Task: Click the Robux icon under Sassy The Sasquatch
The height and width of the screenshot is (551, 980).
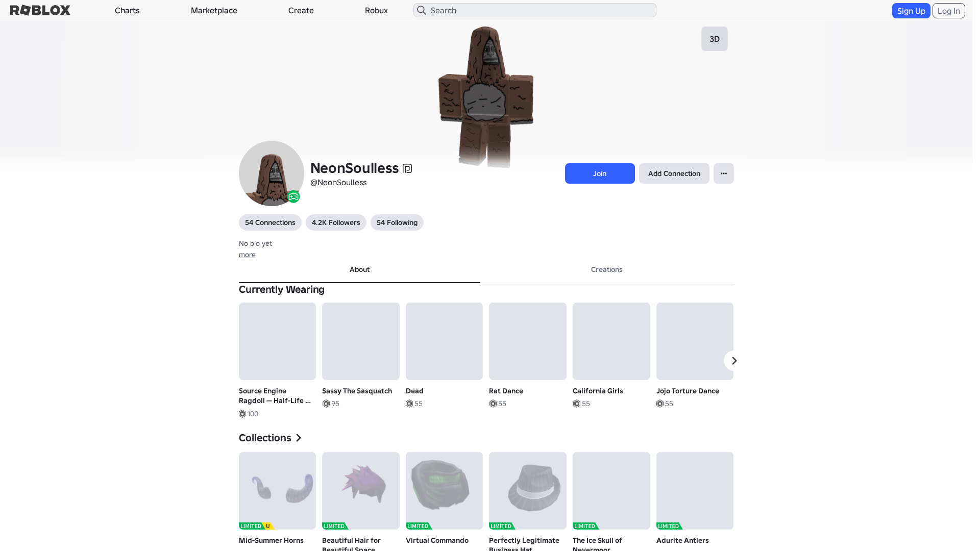Action: [326, 404]
